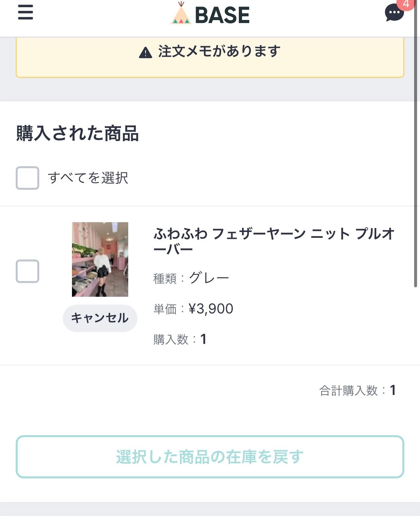Click the page's vertical scrollbar
The height and width of the screenshot is (516, 420).
(416, 164)
